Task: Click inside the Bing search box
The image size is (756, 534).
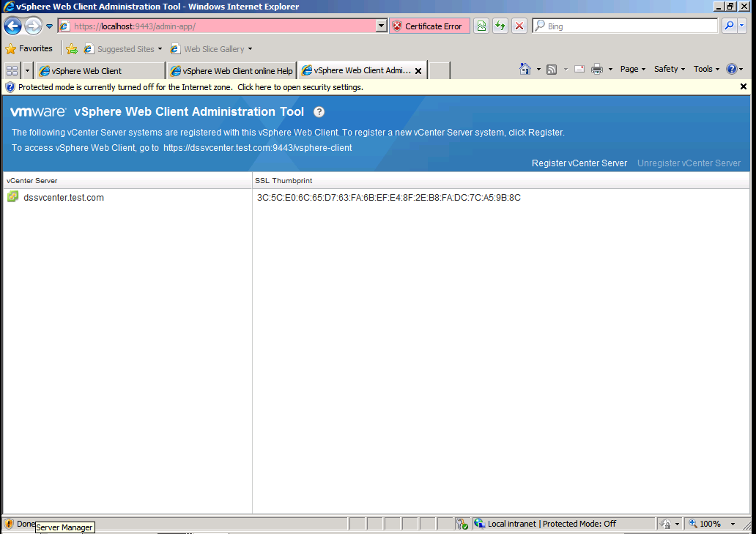Action: click(623, 25)
